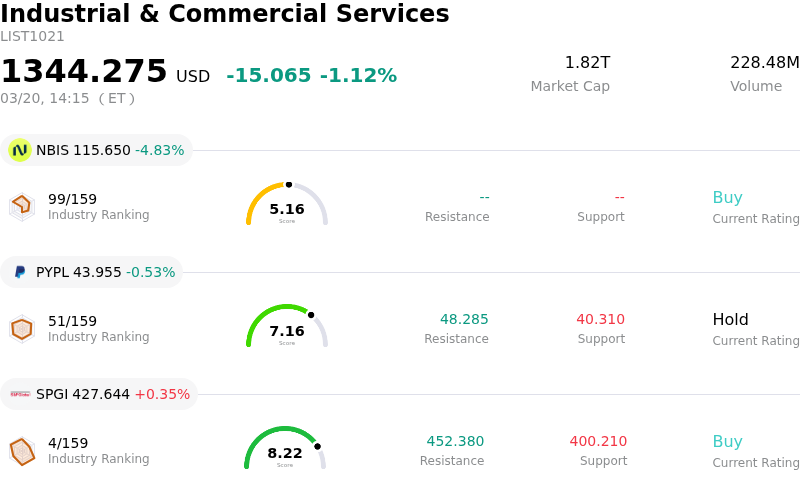The image size is (800, 488).
Task: Click the SPGI industry ranking hexagon icon
Action: click(21, 451)
